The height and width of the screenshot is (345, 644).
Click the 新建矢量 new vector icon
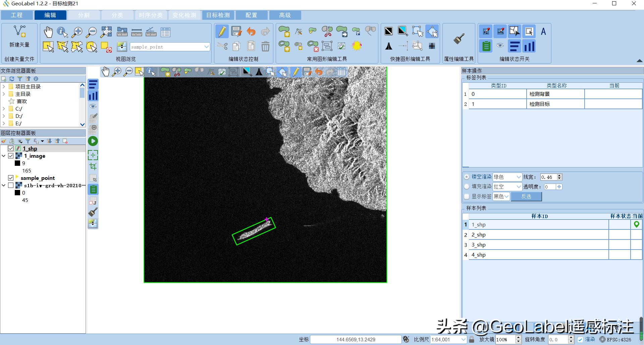(x=19, y=32)
